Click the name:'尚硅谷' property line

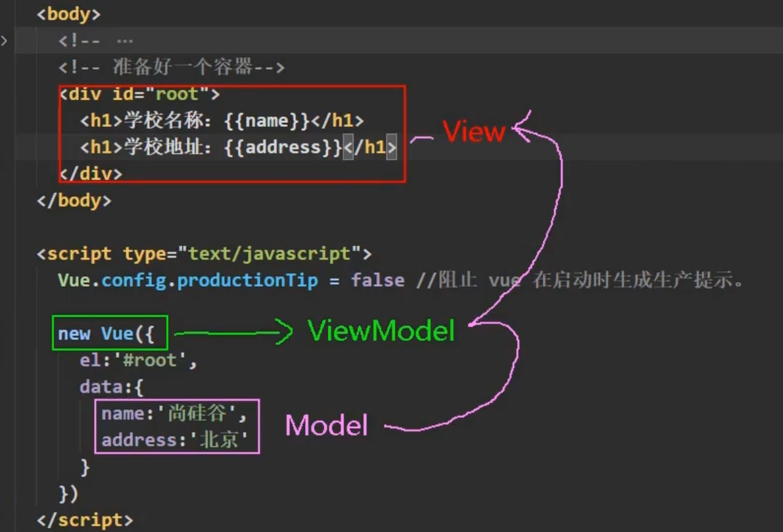(174, 413)
